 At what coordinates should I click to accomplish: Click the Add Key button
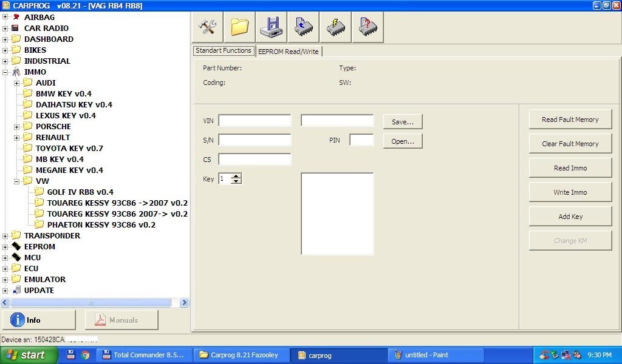[570, 216]
